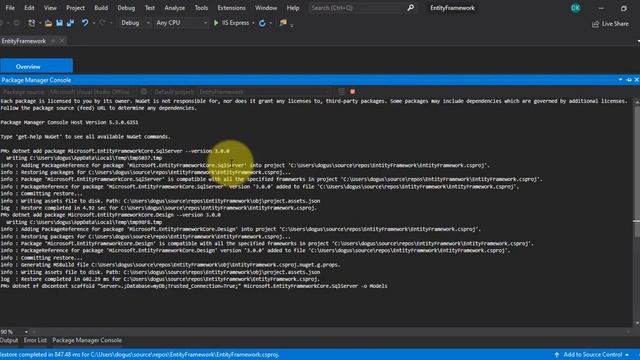Viewport: 640px width, 360px height.
Task: Open the Default project dropdown
Action: 265,92
